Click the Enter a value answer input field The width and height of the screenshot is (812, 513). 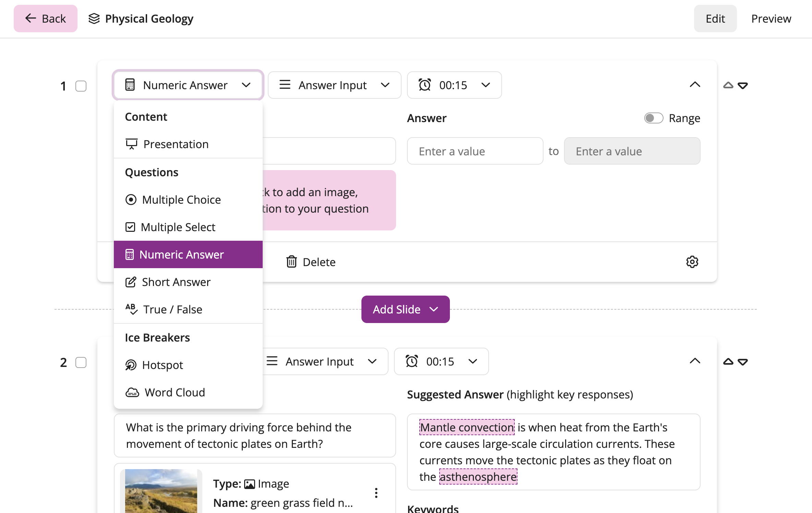pyautogui.click(x=475, y=151)
